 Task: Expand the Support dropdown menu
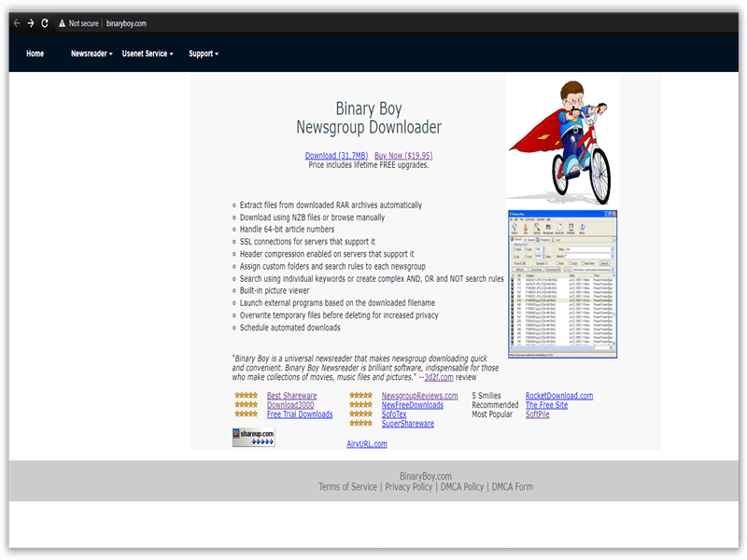(x=201, y=53)
